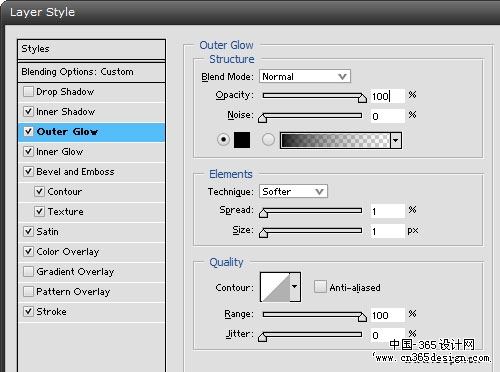Open the gradient picker dropdown arrow

tap(396, 140)
